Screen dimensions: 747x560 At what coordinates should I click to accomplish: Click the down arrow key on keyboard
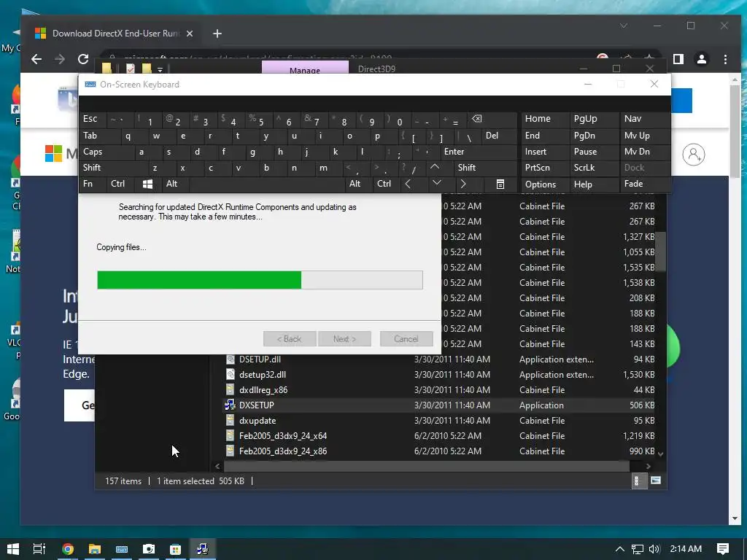point(436,183)
